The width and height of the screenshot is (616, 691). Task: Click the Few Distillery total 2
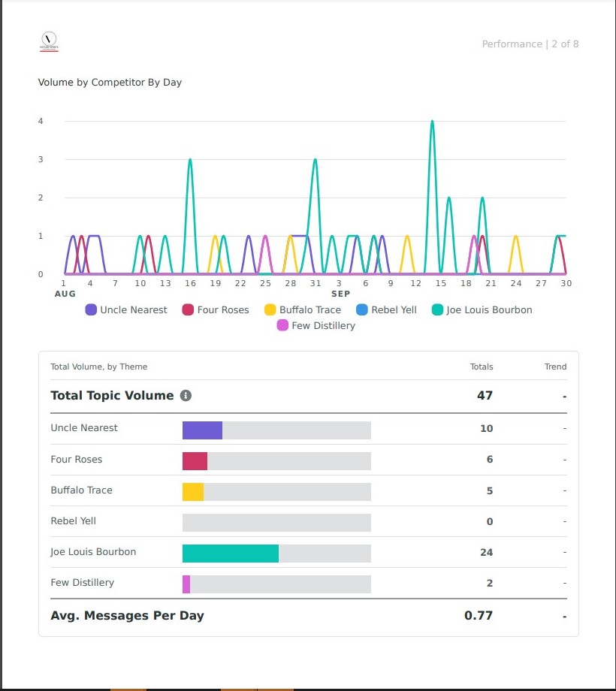pyautogui.click(x=490, y=584)
